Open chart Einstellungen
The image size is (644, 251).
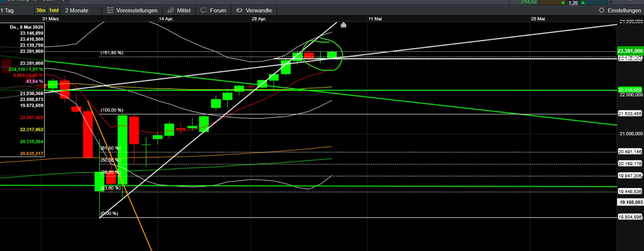coord(624,11)
